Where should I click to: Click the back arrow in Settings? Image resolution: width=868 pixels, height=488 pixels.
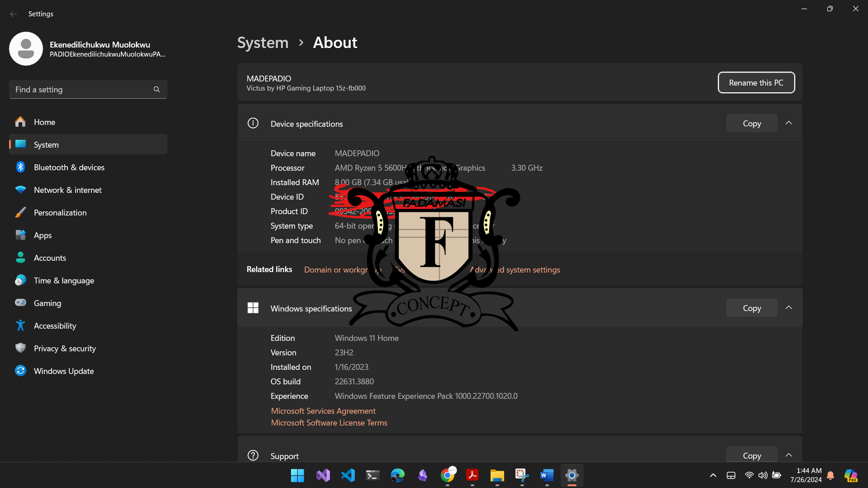point(14,14)
